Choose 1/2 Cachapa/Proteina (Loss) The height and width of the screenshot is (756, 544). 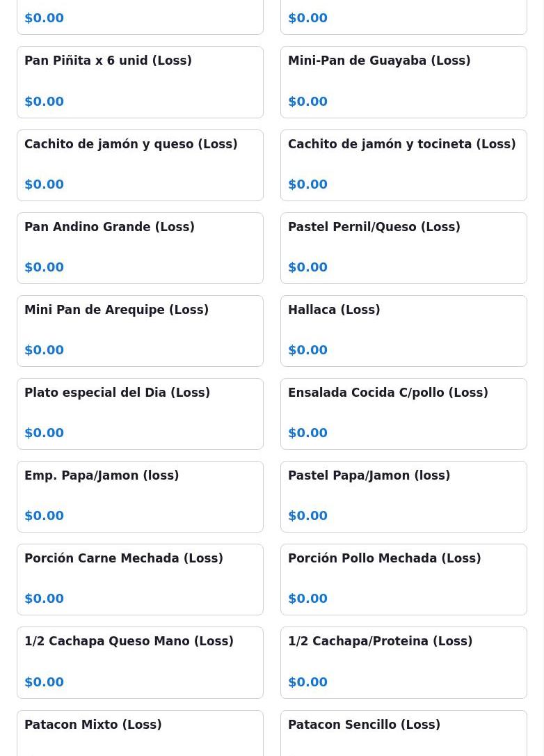[x=403, y=663]
